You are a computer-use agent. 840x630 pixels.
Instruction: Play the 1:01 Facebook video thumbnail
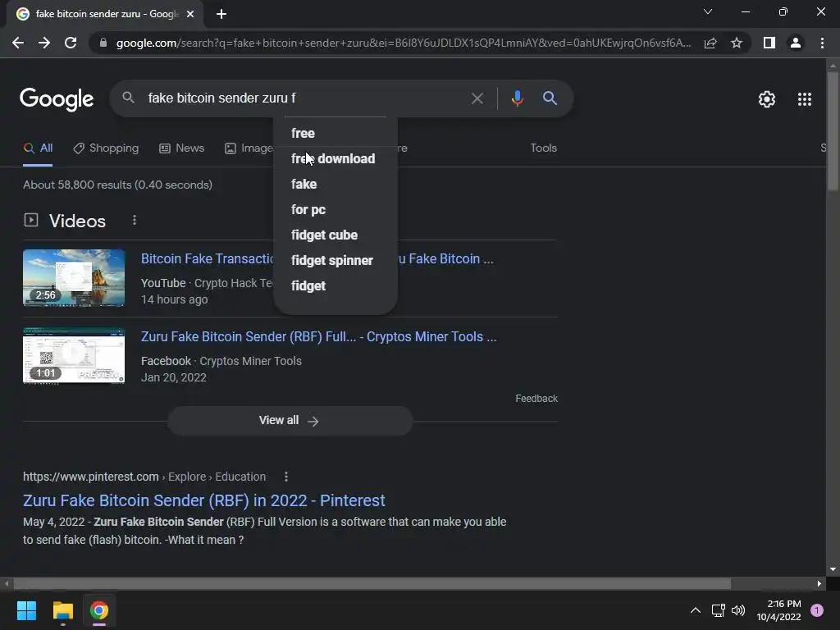point(74,356)
